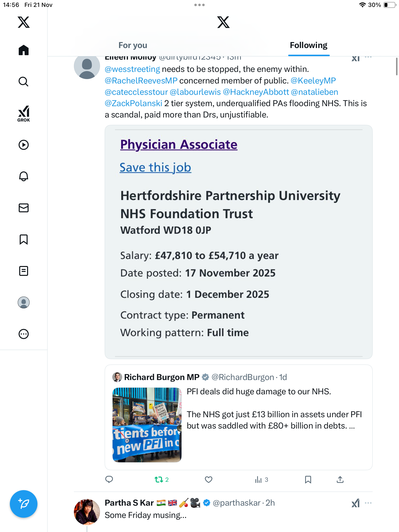399x532 pixels.
Task: Compose a new post
Action: point(24,504)
